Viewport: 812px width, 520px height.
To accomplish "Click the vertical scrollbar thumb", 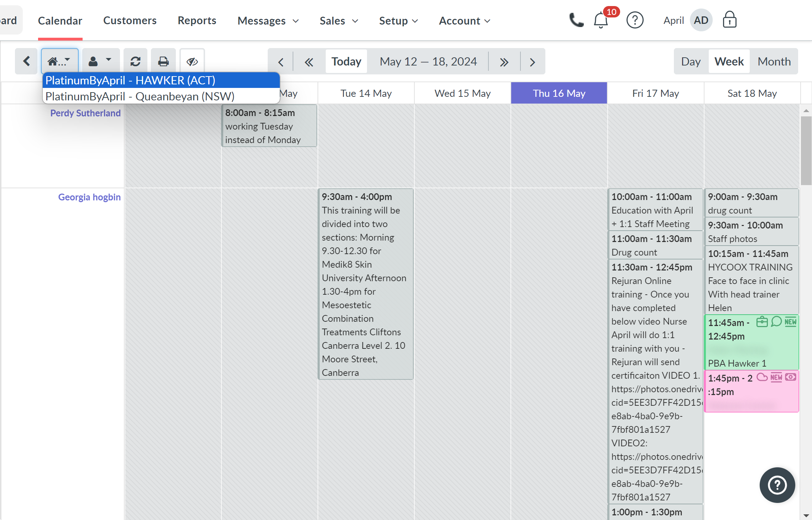I will [806, 151].
